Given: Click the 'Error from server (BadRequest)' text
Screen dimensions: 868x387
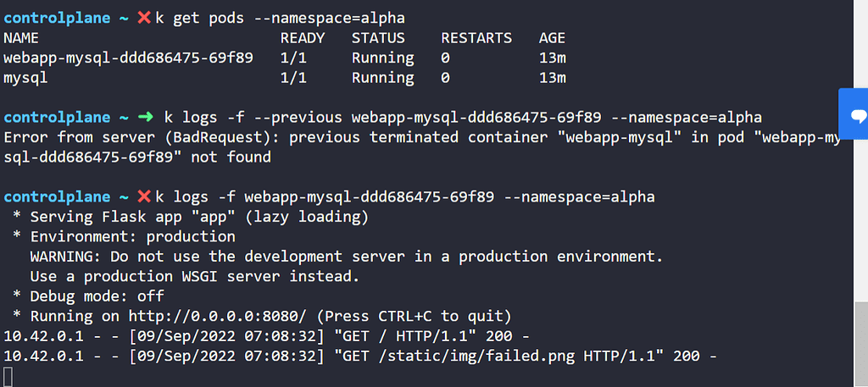Looking at the screenshot, I should pos(146,137).
